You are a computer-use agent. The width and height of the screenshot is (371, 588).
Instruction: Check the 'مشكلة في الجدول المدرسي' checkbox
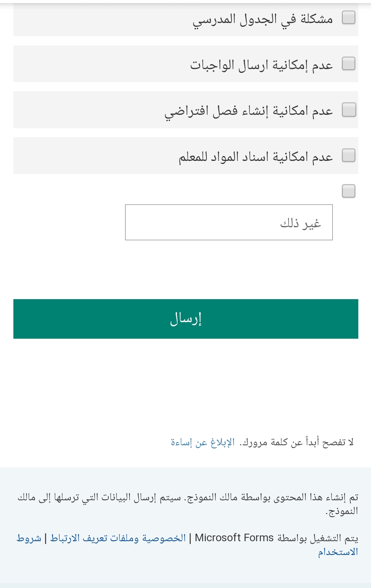click(349, 17)
